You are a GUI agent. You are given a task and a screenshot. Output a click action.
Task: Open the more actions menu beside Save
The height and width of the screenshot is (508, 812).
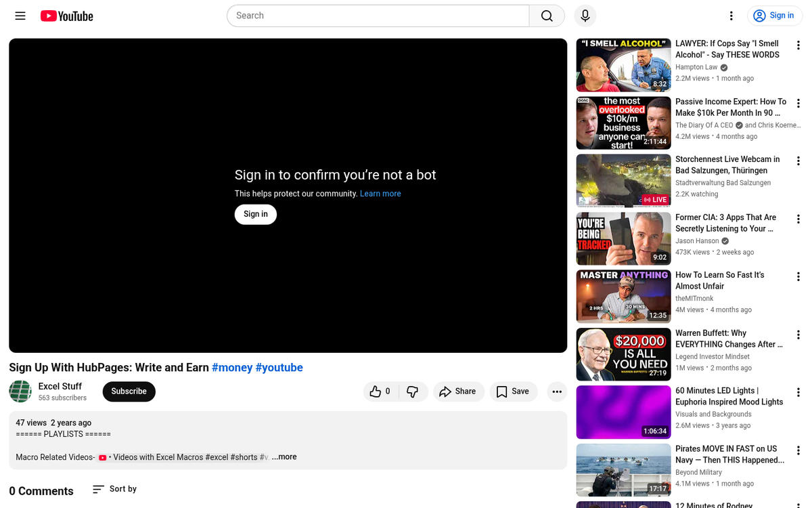tap(556, 391)
